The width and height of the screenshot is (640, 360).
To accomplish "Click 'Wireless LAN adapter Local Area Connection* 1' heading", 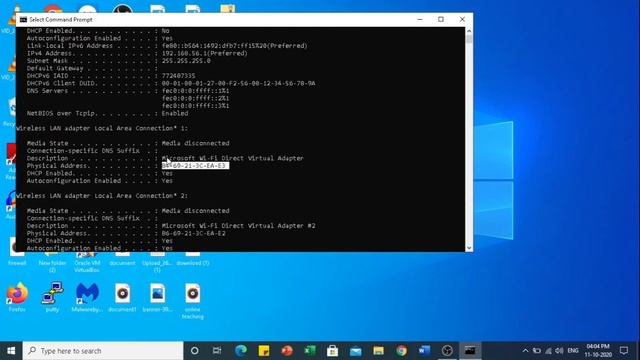I will pos(102,128).
